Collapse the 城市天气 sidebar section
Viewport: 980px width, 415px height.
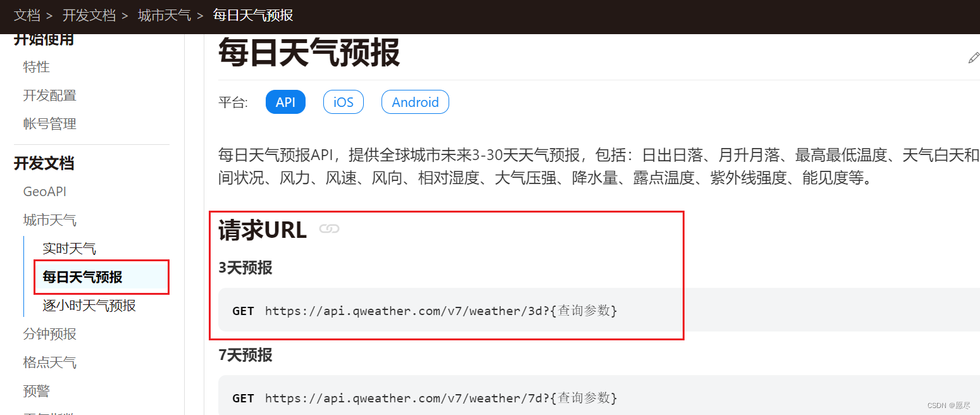pyautogui.click(x=50, y=220)
